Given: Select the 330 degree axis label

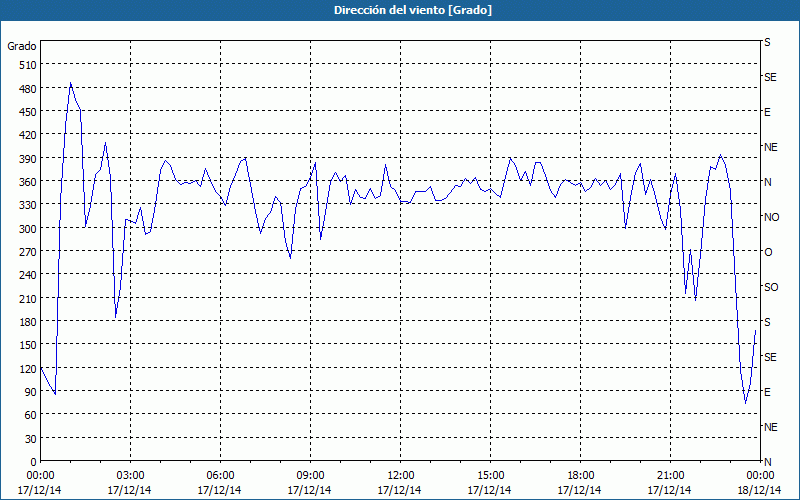Looking at the screenshot, I should point(29,205).
